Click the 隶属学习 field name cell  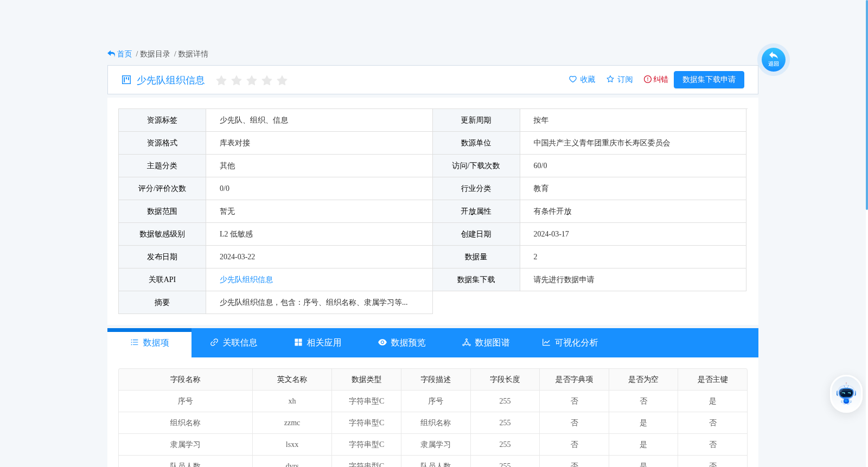186,445
